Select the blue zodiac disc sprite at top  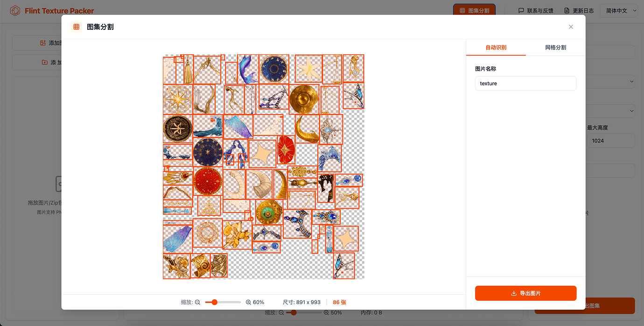[274, 69]
